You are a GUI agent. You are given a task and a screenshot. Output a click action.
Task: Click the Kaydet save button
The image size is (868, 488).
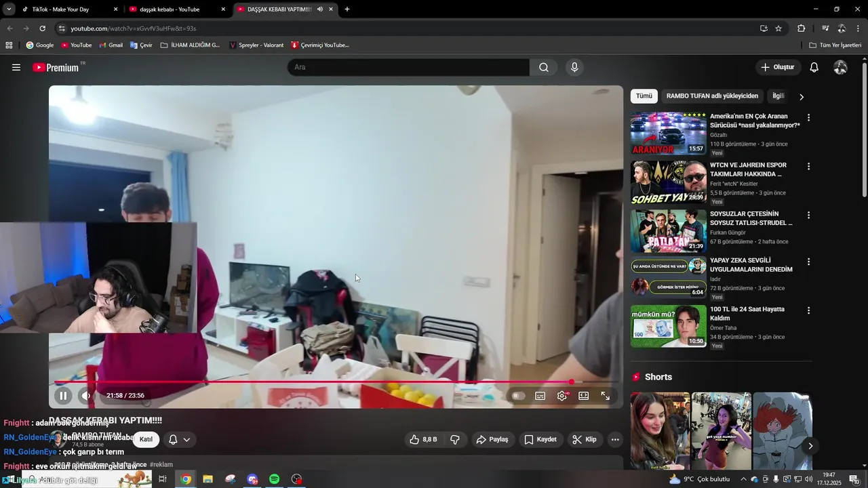(x=540, y=439)
